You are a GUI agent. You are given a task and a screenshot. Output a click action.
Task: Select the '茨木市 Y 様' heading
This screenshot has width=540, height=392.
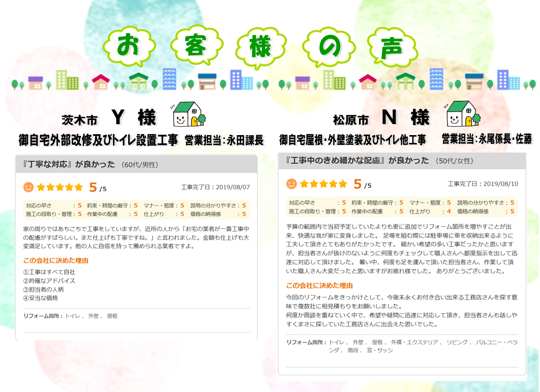[x=109, y=118]
